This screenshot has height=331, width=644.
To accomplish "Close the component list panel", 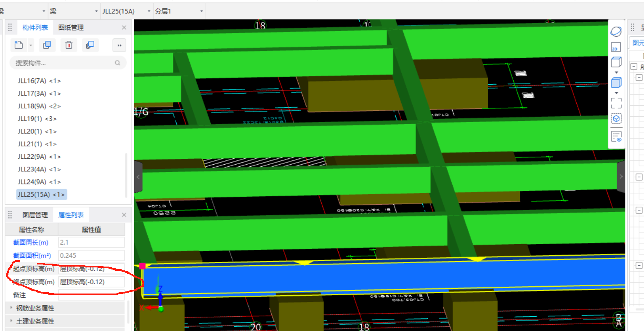I will [124, 27].
